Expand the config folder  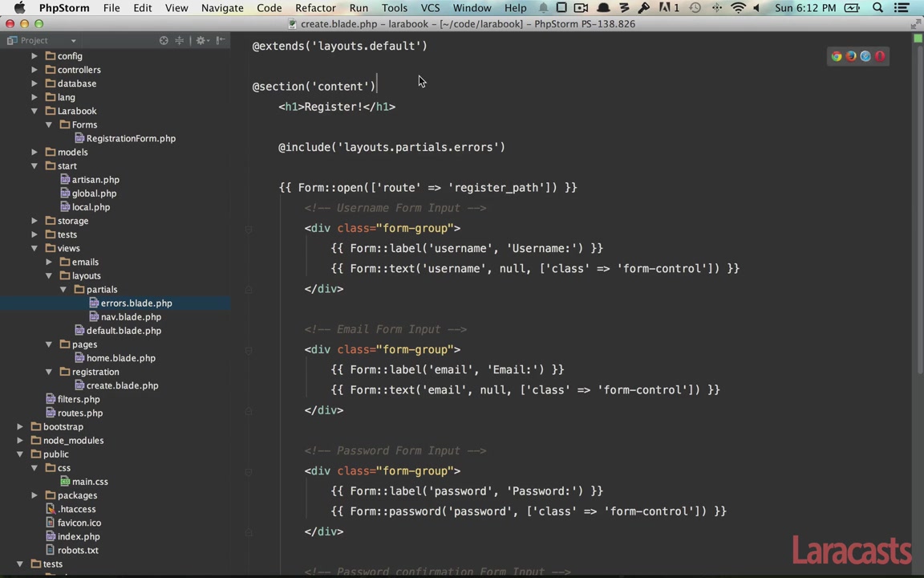[x=34, y=56]
